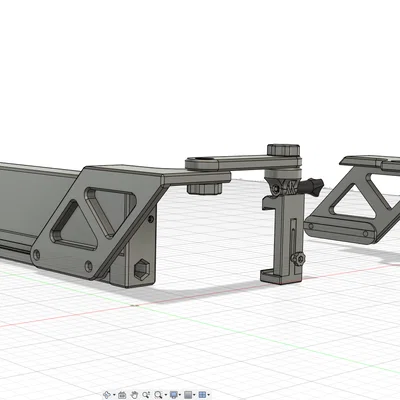Screen dimensions: 400x400
Task: Open the Orbit tool dropdown arrow
Action: pyautogui.click(x=114, y=395)
